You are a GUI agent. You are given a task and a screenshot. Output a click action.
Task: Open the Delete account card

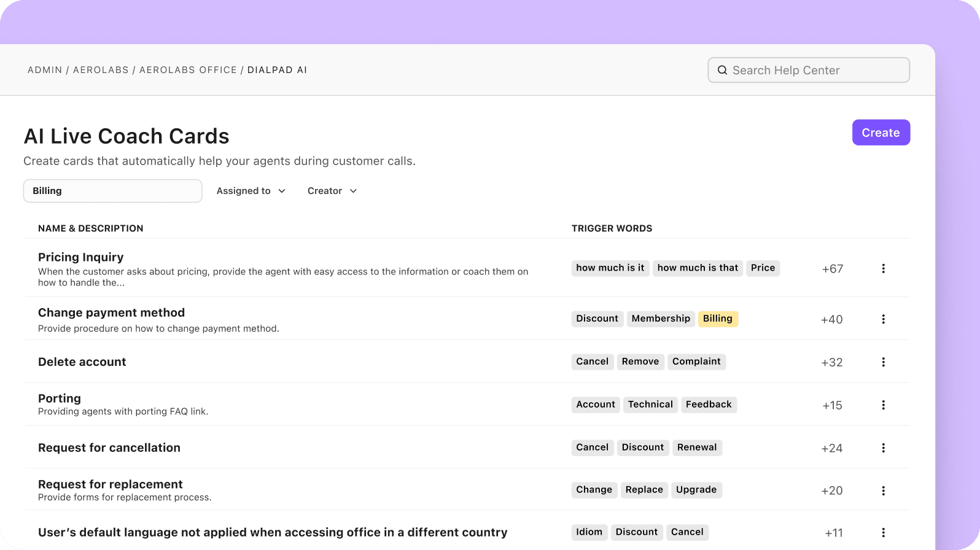pyautogui.click(x=82, y=362)
